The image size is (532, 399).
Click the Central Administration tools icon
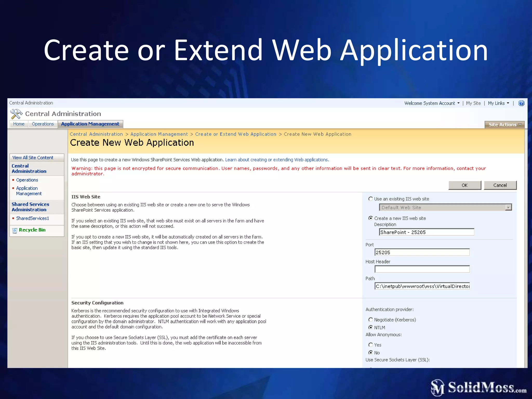pyautogui.click(x=16, y=114)
